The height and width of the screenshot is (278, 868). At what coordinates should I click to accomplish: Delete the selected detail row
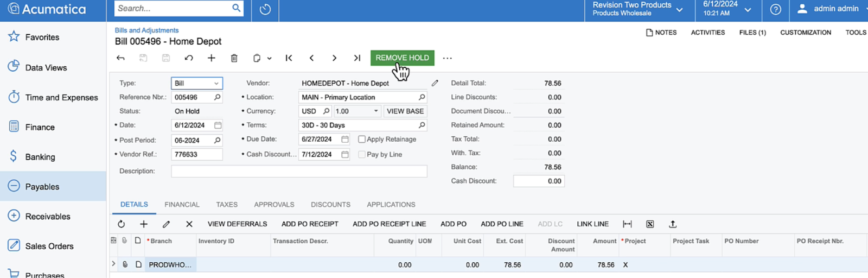pos(189,224)
